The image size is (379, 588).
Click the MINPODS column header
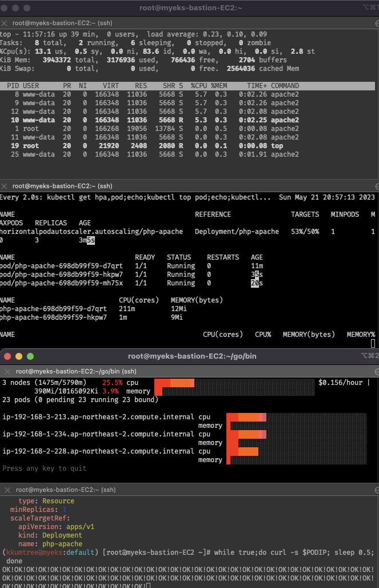click(x=345, y=214)
